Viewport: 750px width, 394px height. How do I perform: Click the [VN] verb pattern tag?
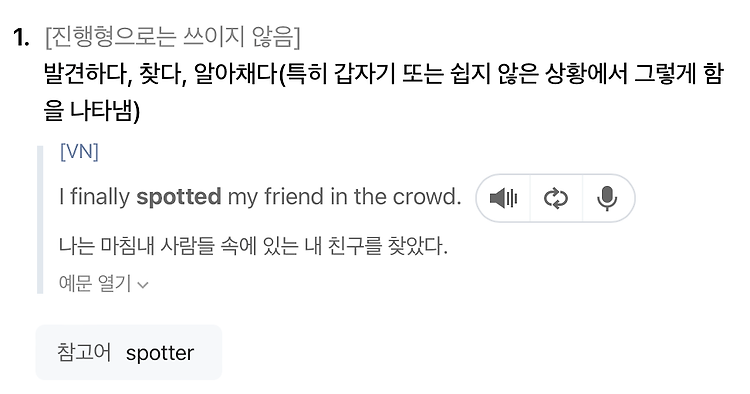pos(79,152)
